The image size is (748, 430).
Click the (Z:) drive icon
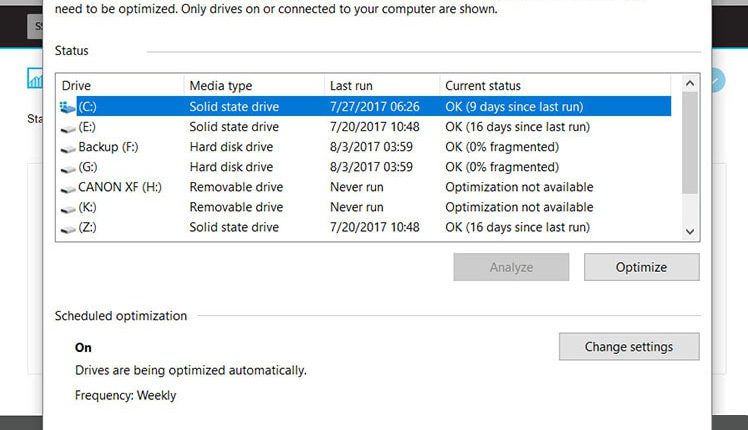[x=68, y=229]
